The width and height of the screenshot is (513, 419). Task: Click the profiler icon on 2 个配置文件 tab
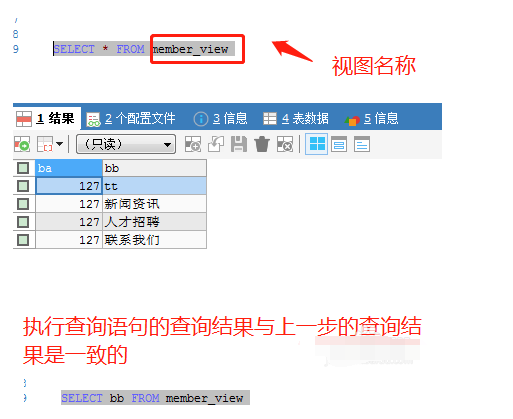click(93, 119)
